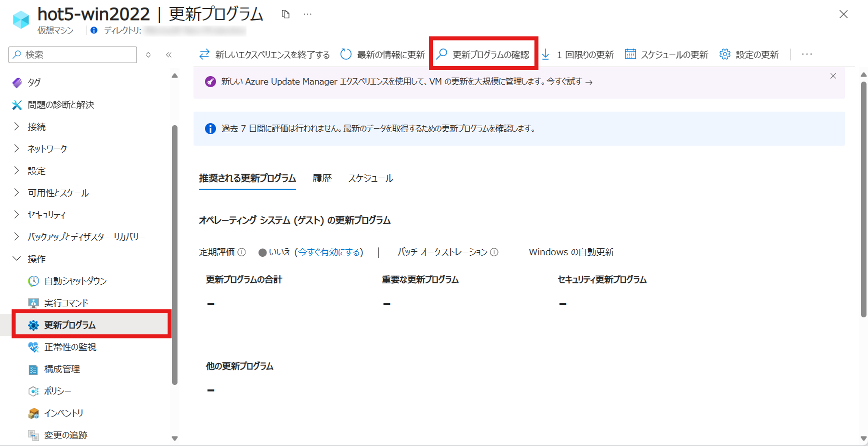Open the toolbar overflow ellipsis menu
868x446 pixels.
pyautogui.click(x=807, y=55)
